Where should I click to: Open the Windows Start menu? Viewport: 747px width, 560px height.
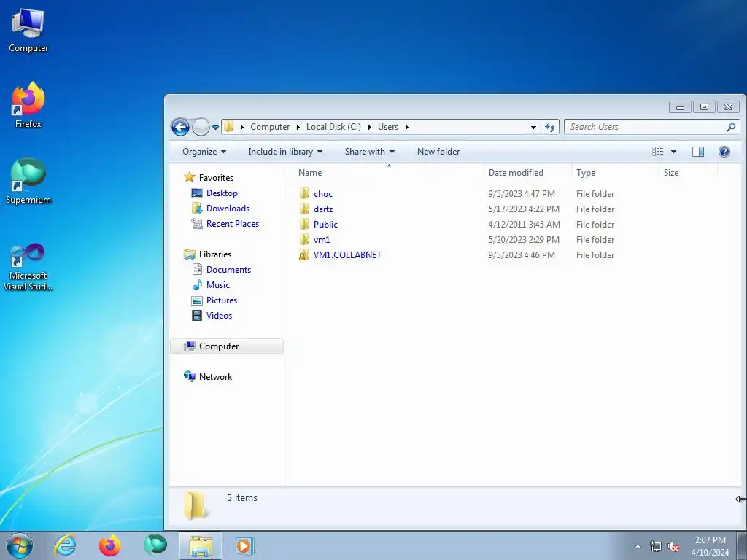(x=20, y=545)
